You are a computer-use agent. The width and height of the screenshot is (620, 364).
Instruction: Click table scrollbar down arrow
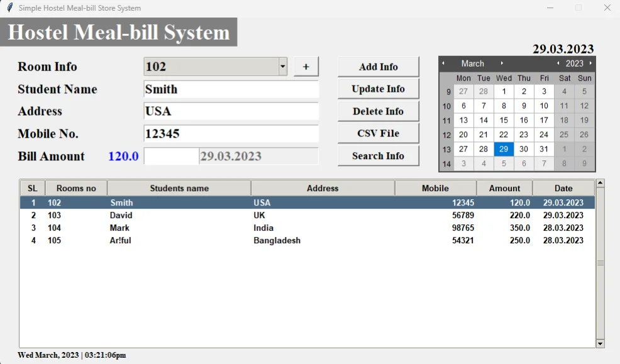[601, 344]
